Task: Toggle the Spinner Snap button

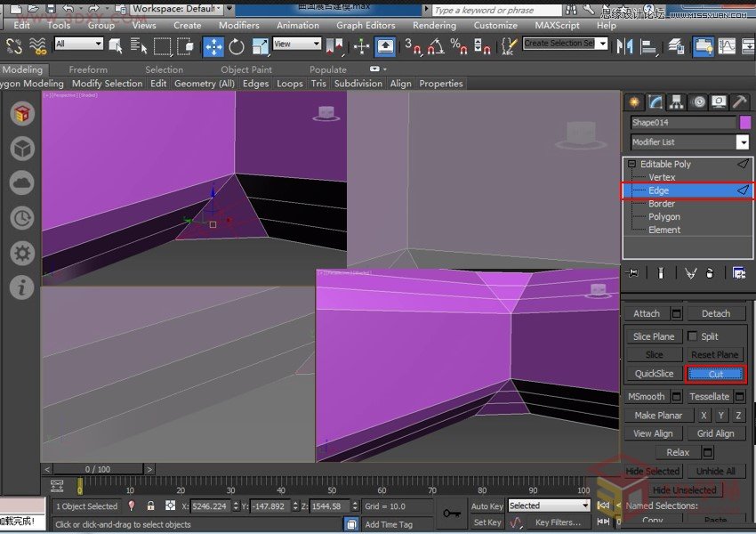Action: 482,47
